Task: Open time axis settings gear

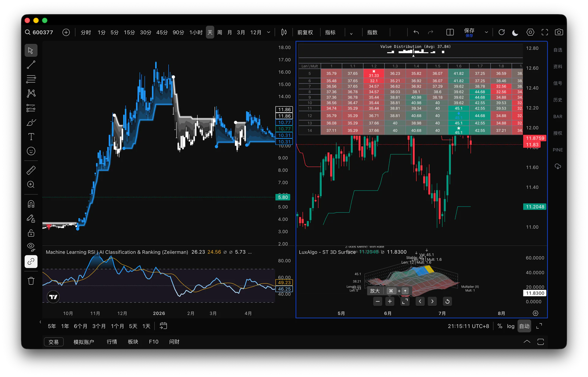Action: (535, 313)
